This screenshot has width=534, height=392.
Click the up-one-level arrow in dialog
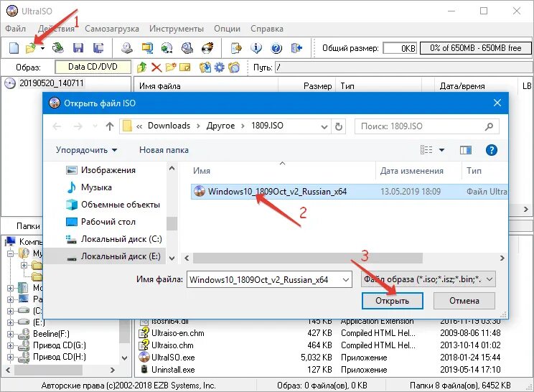click(110, 126)
